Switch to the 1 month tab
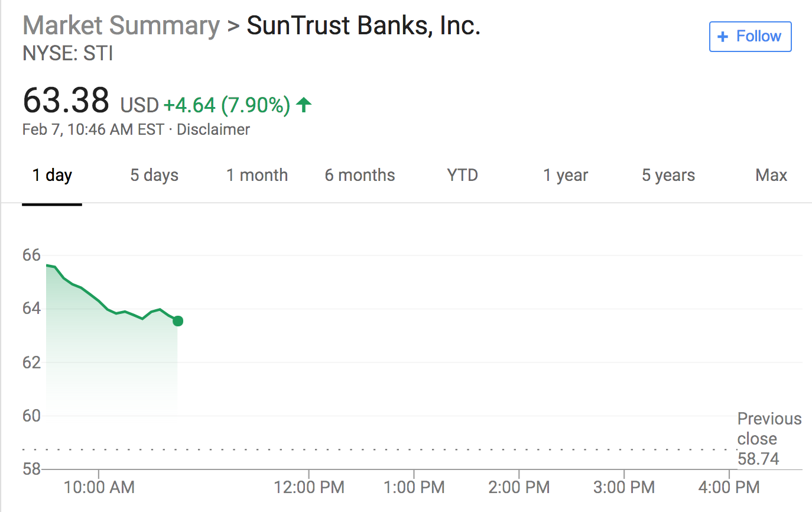The height and width of the screenshot is (512, 812). [257, 175]
